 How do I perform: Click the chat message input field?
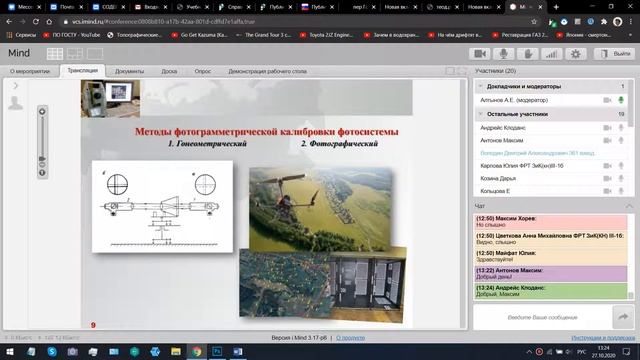(x=542, y=317)
